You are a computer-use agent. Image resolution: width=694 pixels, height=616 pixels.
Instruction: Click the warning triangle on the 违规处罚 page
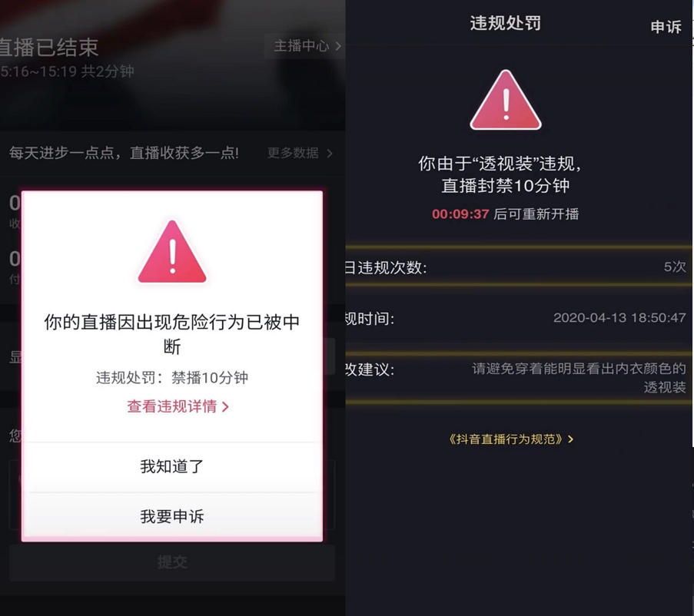coord(506,100)
